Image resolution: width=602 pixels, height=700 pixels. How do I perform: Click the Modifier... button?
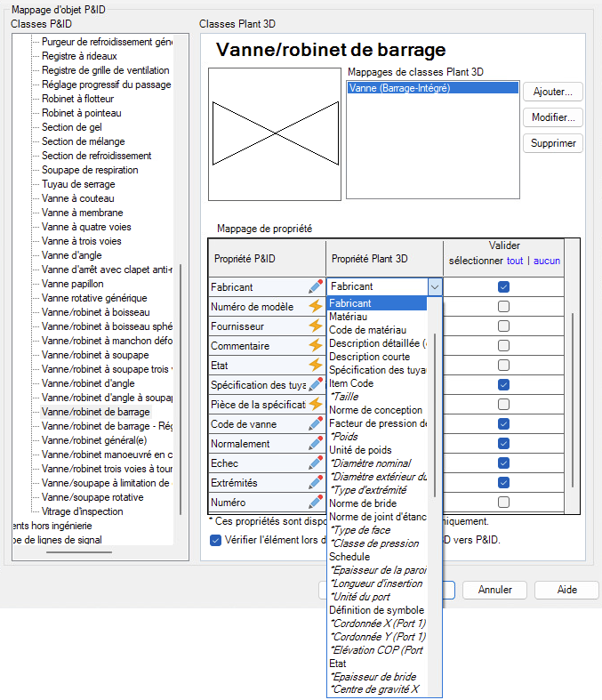click(553, 117)
